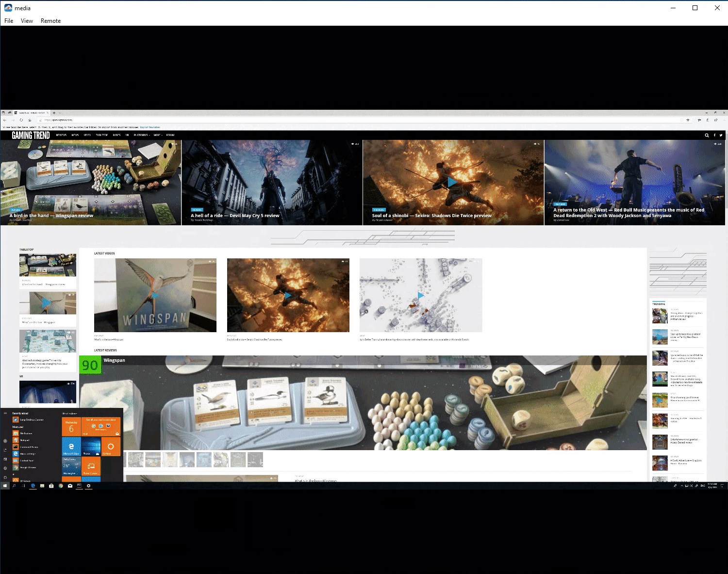Viewport: 728px width, 574px height.
Task: Play the white top-down shooter video thumbnail
Action: [421, 295]
